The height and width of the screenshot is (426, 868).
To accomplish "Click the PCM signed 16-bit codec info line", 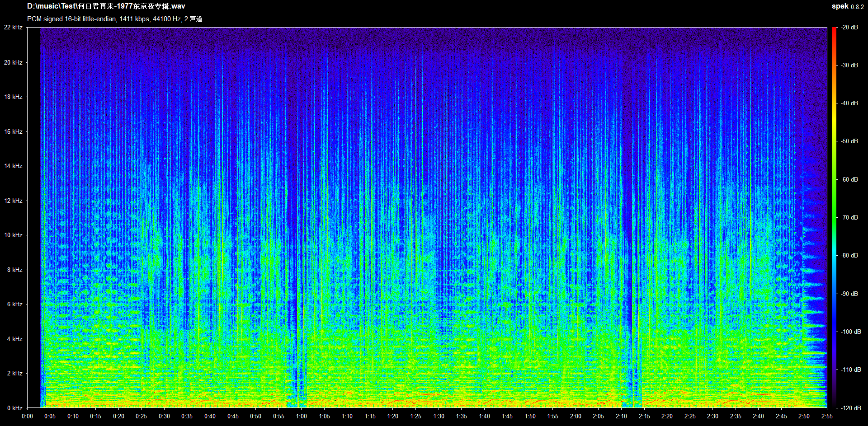I will pyautogui.click(x=115, y=19).
